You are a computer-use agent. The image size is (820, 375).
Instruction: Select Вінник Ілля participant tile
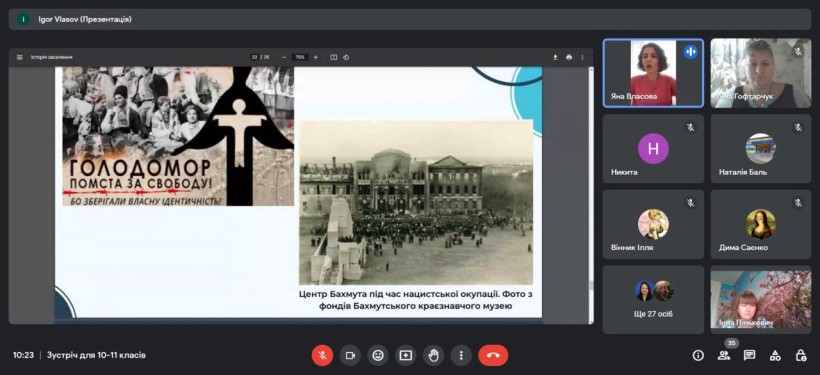(x=653, y=224)
